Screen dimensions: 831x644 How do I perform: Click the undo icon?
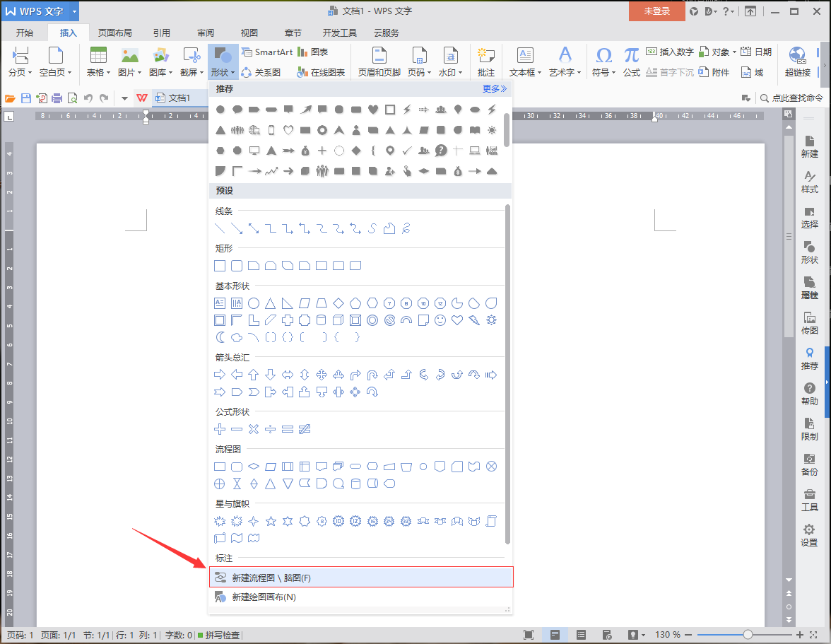88,98
